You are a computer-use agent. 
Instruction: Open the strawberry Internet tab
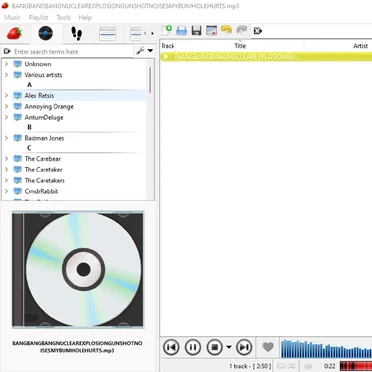coord(14,33)
